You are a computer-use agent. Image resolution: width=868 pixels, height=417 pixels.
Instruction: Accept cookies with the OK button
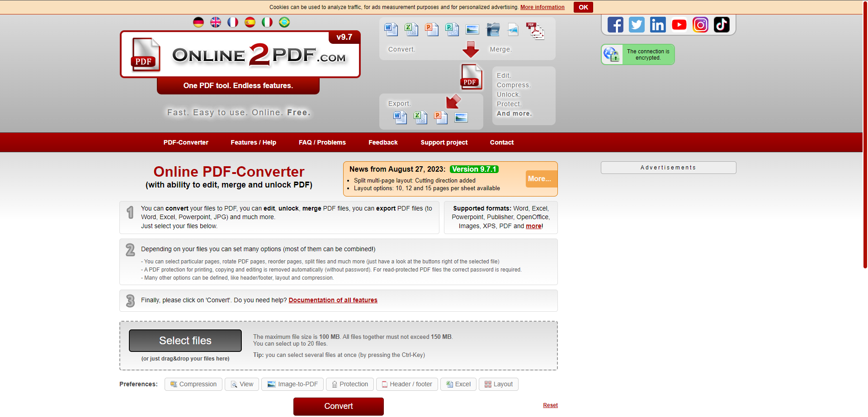[583, 7]
